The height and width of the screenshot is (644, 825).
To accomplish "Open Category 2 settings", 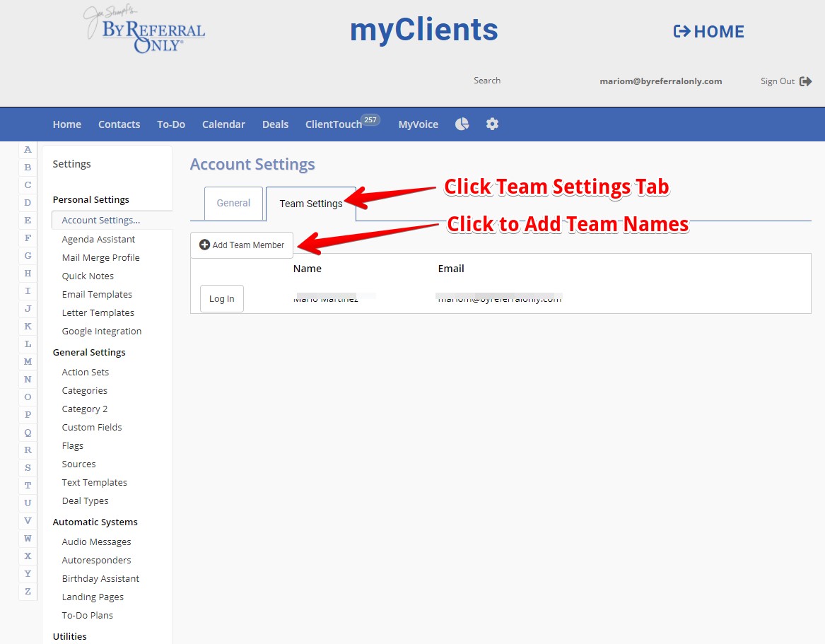I will 84,409.
